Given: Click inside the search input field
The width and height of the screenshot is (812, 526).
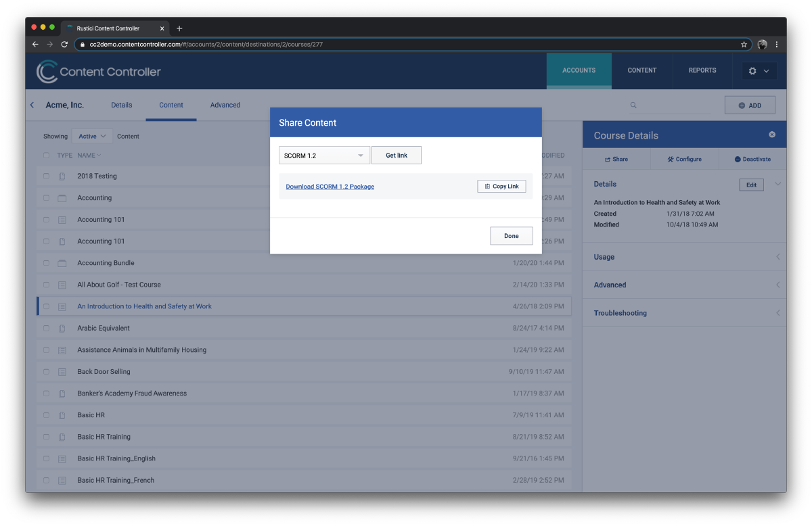Looking at the screenshot, I should [678, 105].
